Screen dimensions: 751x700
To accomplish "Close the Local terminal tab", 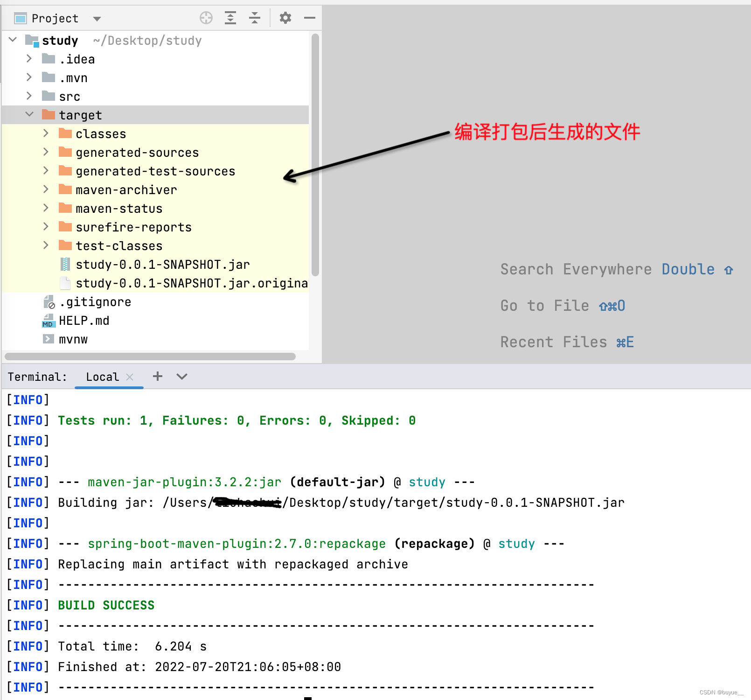I will click(x=130, y=377).
